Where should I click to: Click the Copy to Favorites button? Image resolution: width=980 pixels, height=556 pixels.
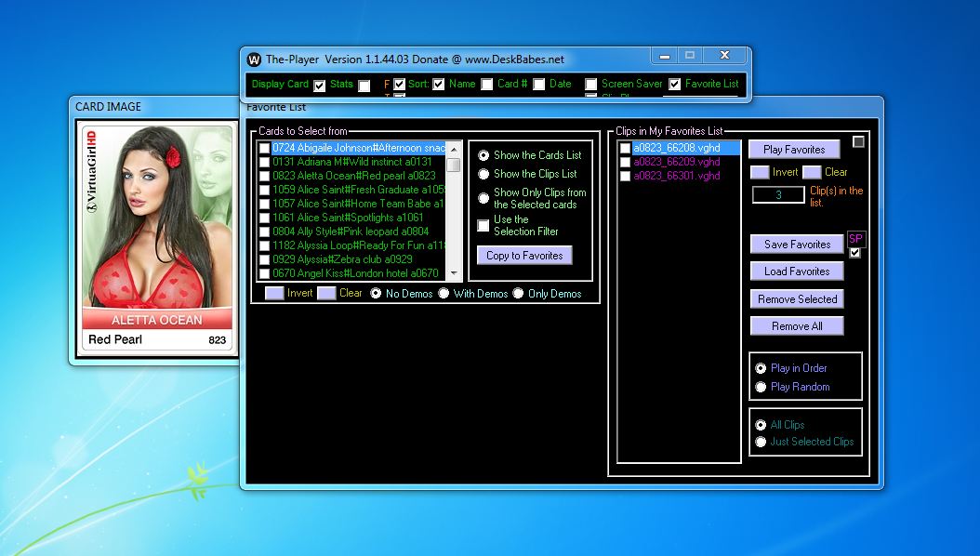click(x=524, y=256)
